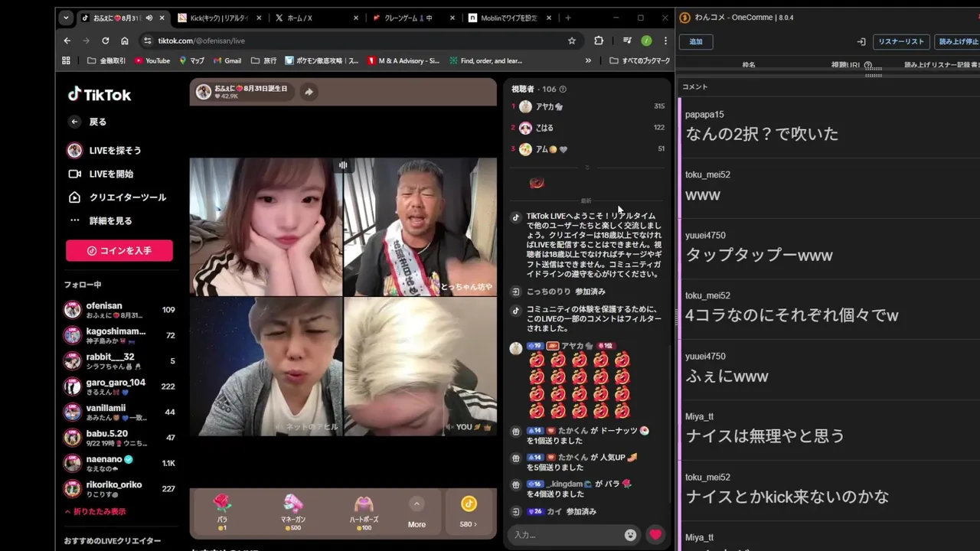Click the TikTok logo
Screen dimensions: 980x551
(100, 95)
